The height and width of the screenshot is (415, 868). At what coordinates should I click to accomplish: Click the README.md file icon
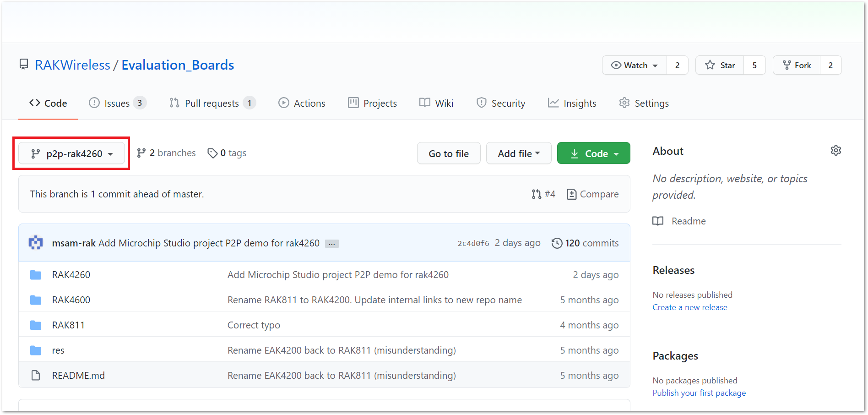click(36, 376)
